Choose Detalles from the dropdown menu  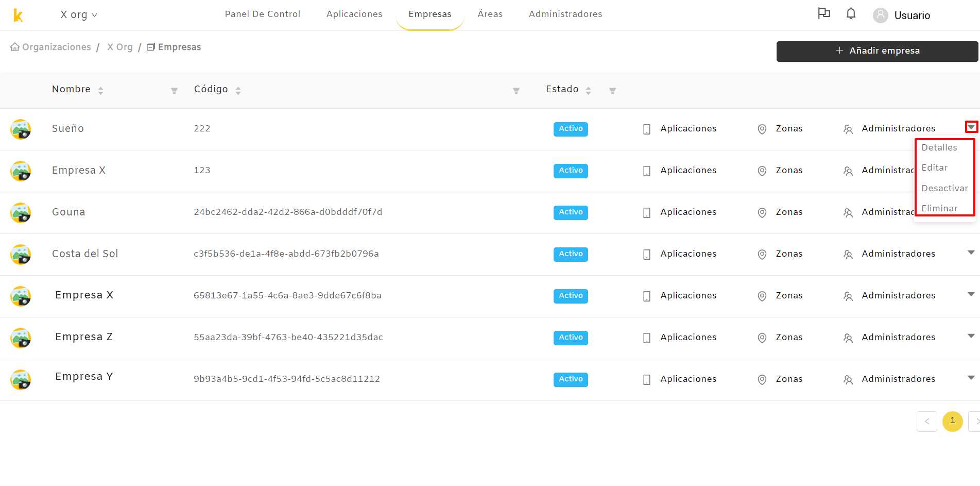coord(939,148)
